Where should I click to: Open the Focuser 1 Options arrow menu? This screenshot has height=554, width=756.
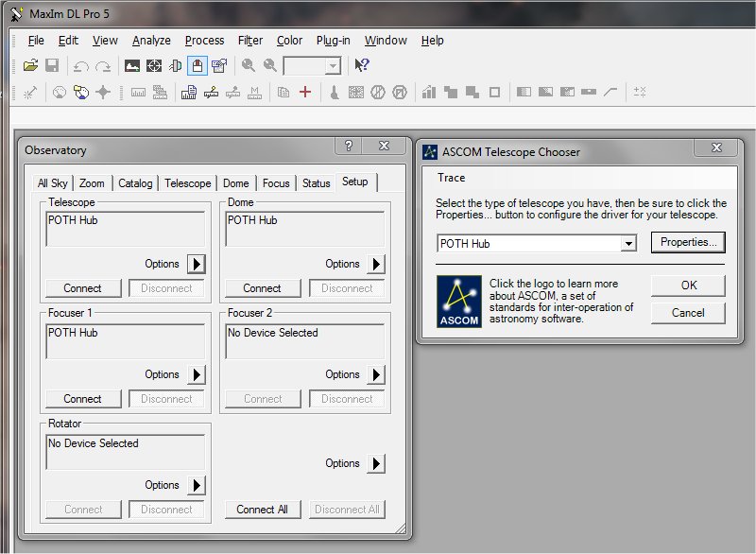(x=197, y=374)
